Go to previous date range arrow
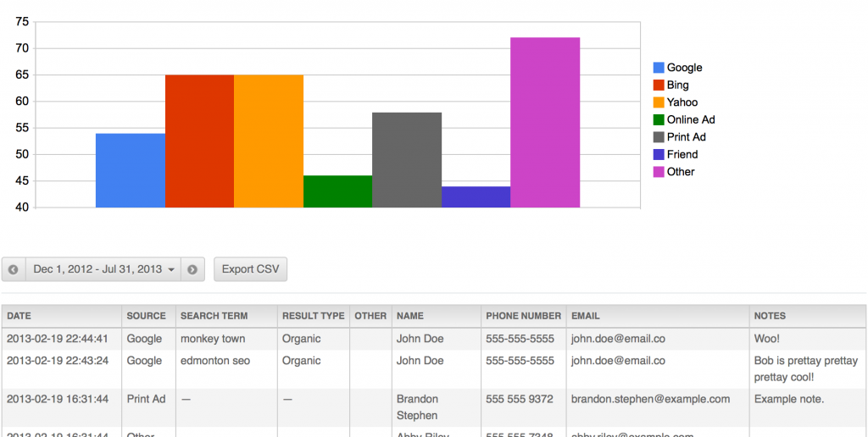Viewport: 868px width, 437px height. 14,269
